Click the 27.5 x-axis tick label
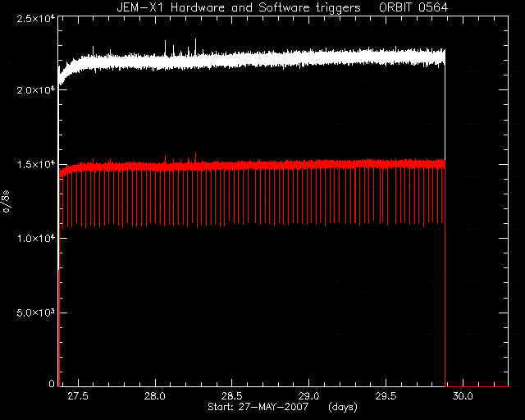Screen dimensions: 525x420 [x=78, y=396]
